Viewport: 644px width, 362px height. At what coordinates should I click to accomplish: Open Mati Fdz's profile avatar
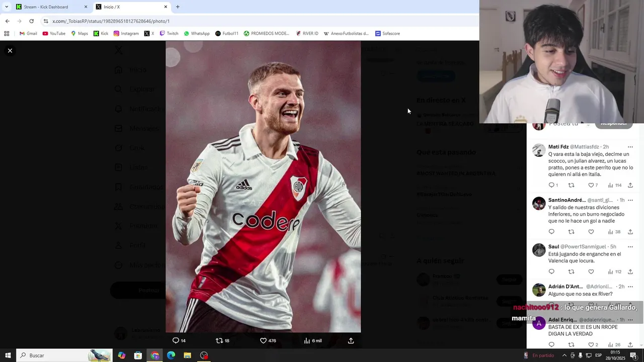tap(539, 150)
